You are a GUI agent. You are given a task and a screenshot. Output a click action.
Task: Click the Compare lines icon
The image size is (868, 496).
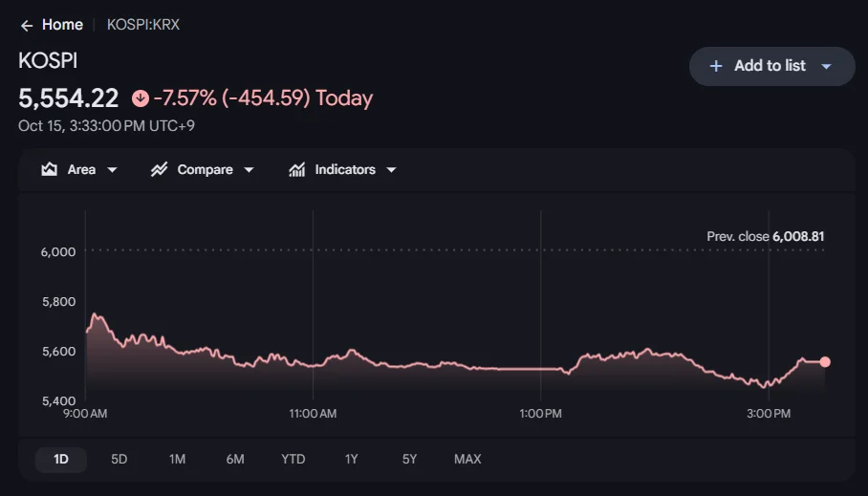pyautogui.click(x=159, y=169)
